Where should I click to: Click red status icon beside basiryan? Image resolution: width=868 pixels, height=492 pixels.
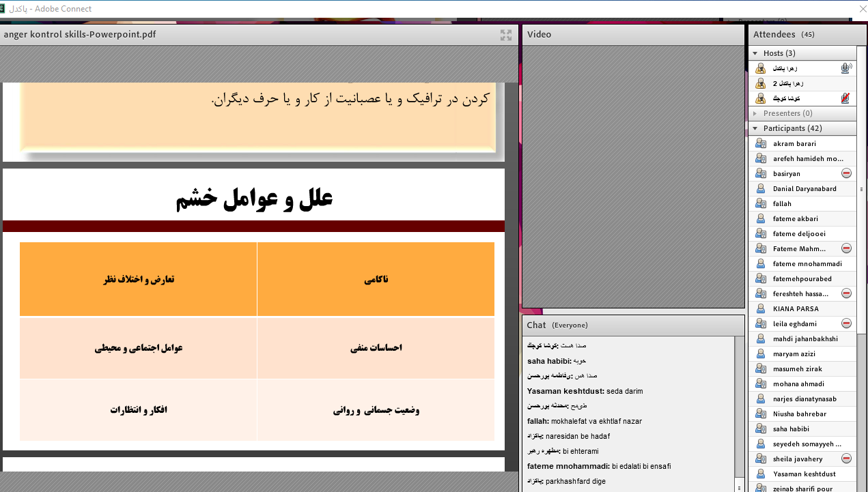pyautogui.click(x=846, y=174)
